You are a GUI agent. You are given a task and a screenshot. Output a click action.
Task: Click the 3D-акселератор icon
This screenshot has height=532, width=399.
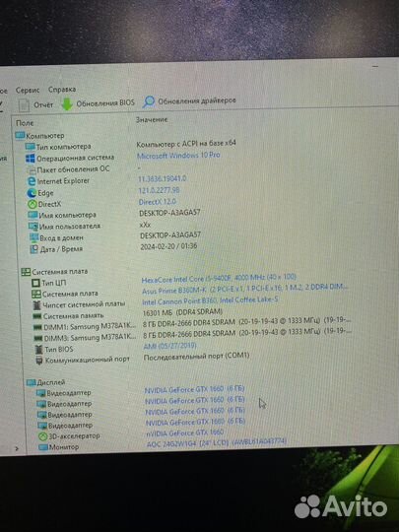43,436
